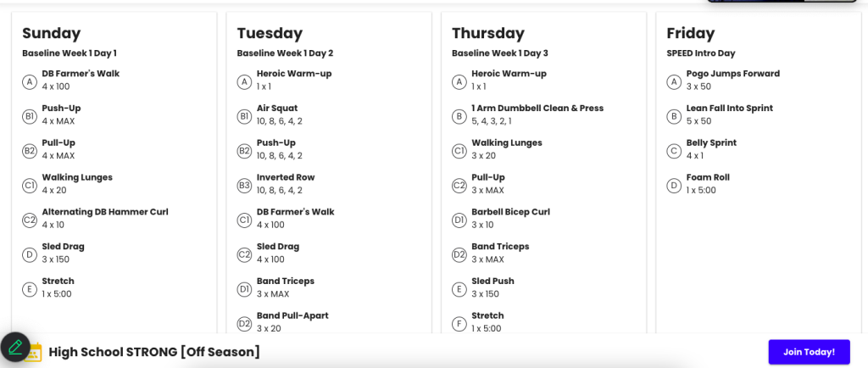Click circled A icon next to DB Farmer's Walk
The height and width of the screenshot is (368, 868).
[x=30, y=82]
